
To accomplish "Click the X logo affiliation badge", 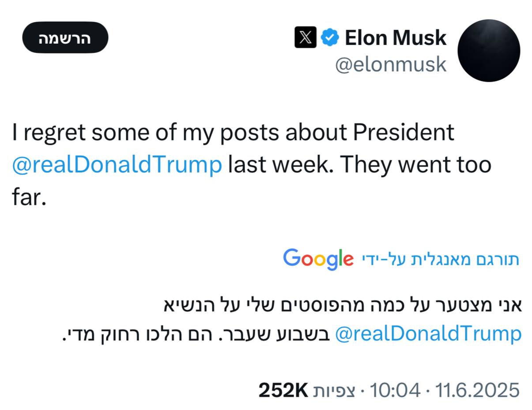I will [x=306, y=38].
